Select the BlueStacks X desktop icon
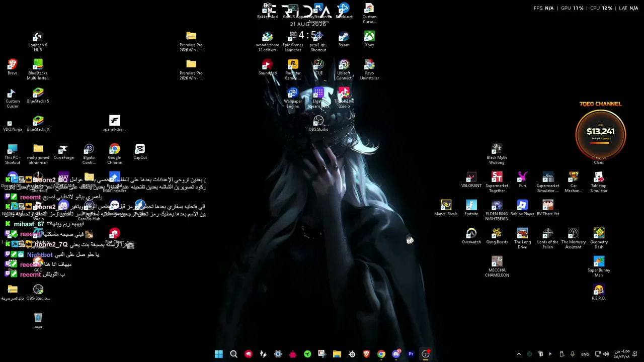Image resolution: width=644 pixels, height=362 pixels. [x=38, y=124]
